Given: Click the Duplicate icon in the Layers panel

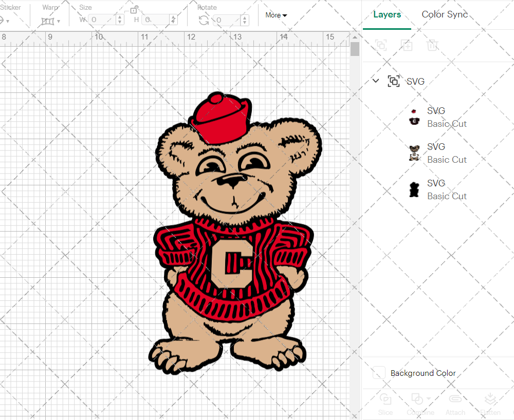Looking at the screenshot, I should [x=407, y=45].
